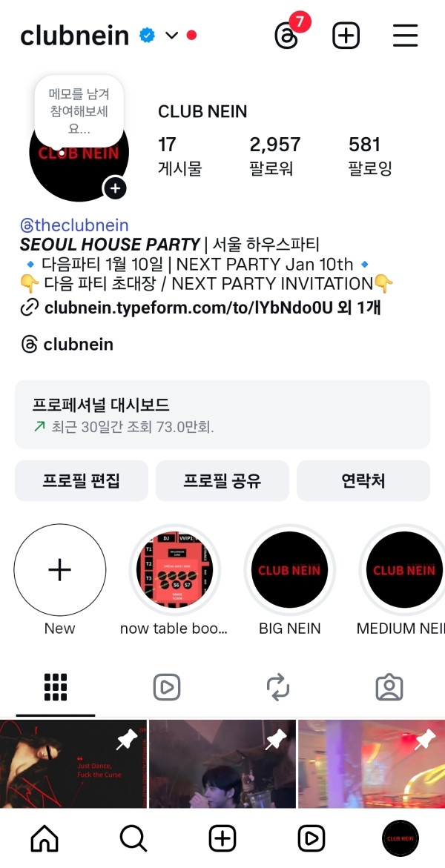Go to the Home feed
Image resolution: width=445 pixels, height=868 pixels.
coord(44,838)
